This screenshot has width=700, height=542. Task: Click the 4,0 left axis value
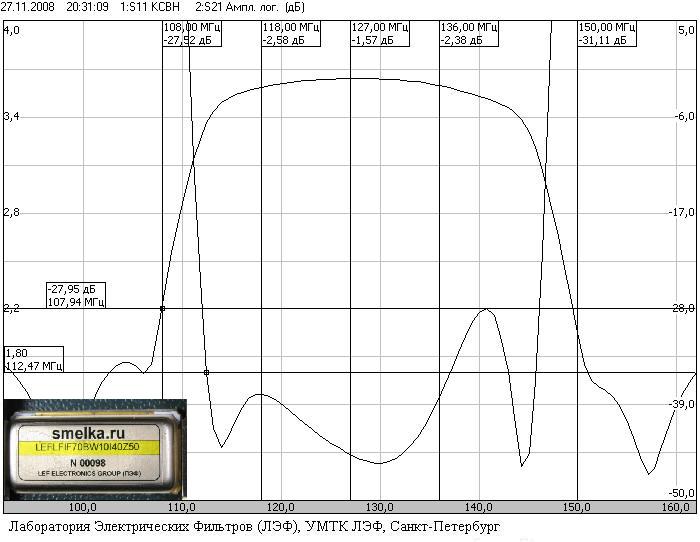(x=12, y=30)
